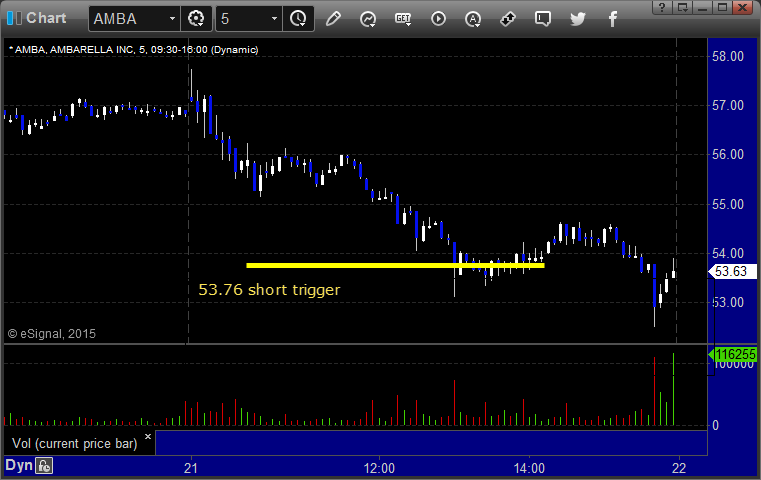Click the 14:00 time axis label
The image size is (761, 480).
529,468
